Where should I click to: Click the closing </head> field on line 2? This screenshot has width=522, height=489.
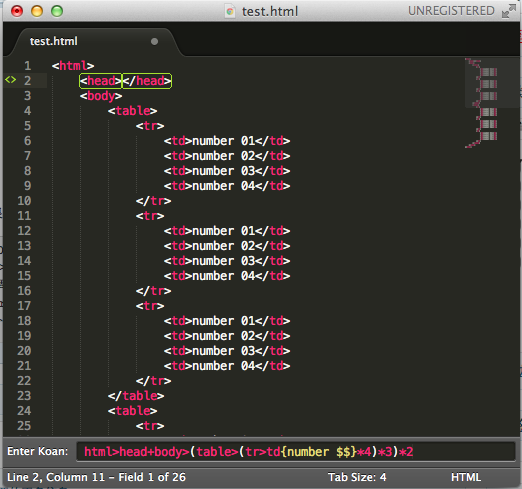click(x=147, y=81)
